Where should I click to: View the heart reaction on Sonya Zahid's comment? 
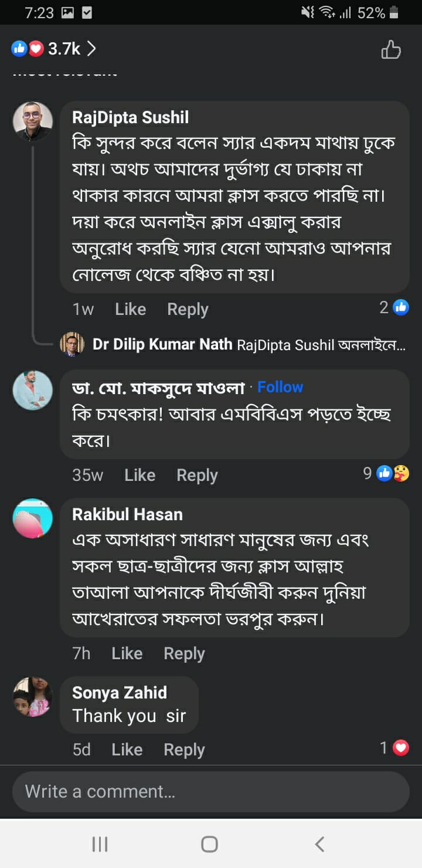point(394,748)
